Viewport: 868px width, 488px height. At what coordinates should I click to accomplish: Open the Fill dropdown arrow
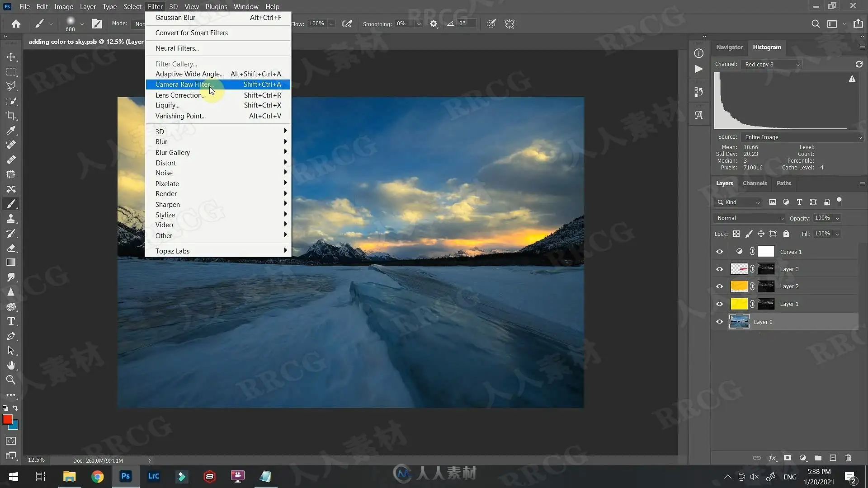point(837,234)
